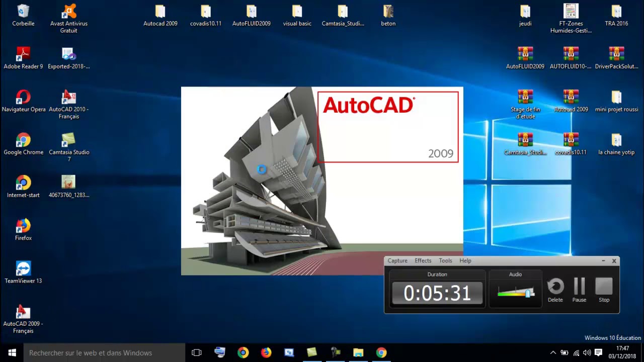Screen dimensions: 644x362
Task: Select the Autocad 2009 yellow folder
Action: pyautogui.click(x=160, y=15)
